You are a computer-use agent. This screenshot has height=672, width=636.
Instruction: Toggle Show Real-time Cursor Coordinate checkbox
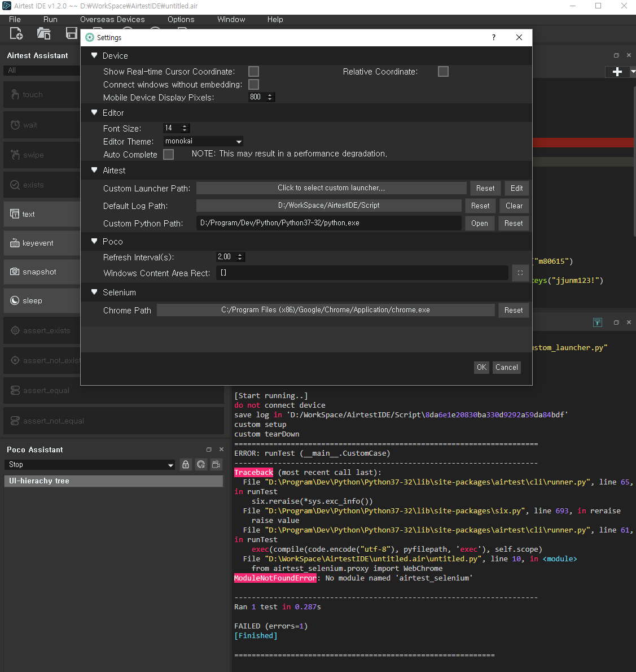tap(253, 72)
